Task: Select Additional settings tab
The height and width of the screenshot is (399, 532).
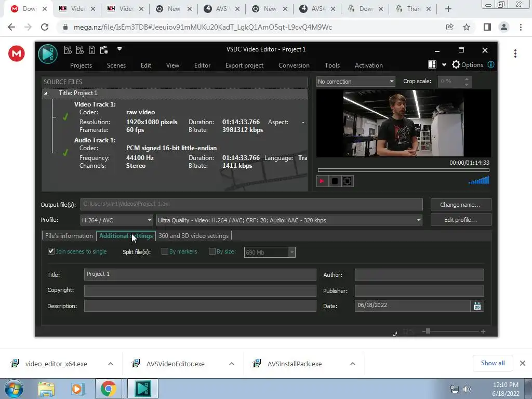Action: 126,236
